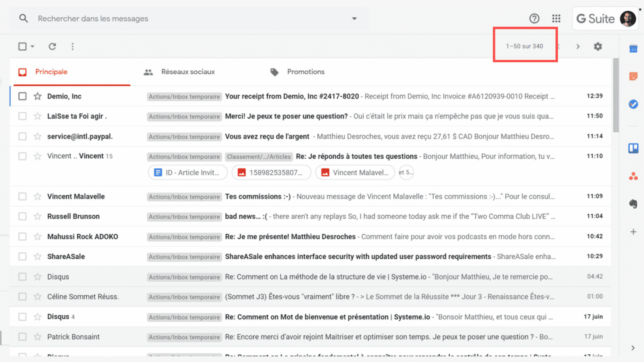This screenshot has height=362, width=644.
Task: Expand the 'et 5…' additional attachments chip
Action: tap(406, 172)
